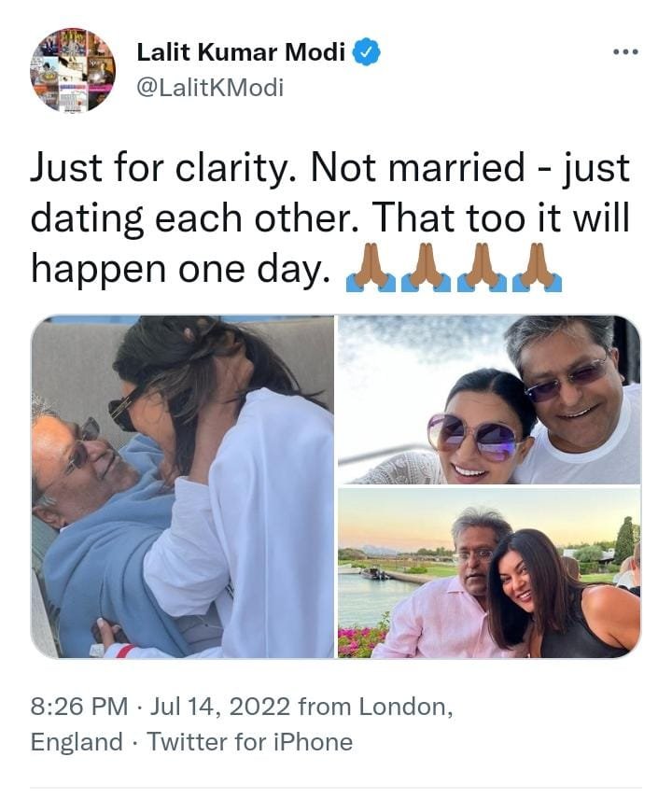The width and height of the screenshot is (672, 799).
Task: Click the word England in the location
Action: coord(77,742)
